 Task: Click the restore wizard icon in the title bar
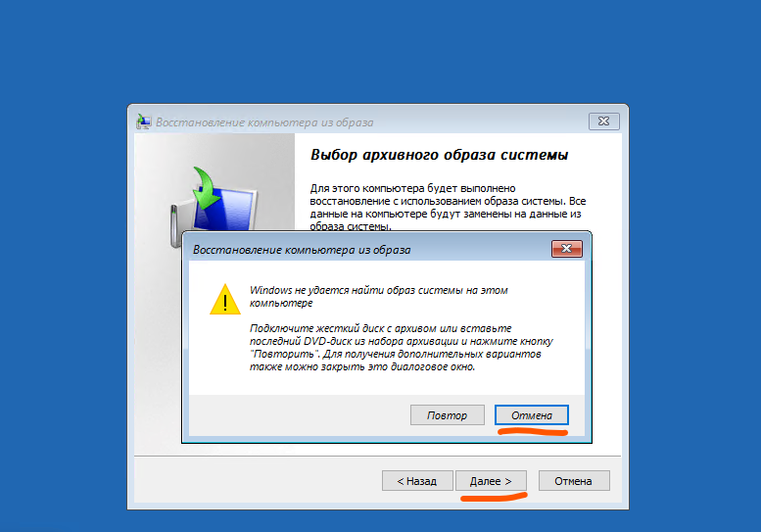[x=143, y=121]
